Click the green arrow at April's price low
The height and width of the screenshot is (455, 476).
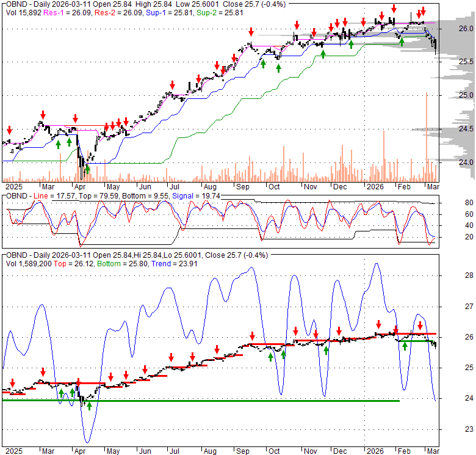pos(88,170)
